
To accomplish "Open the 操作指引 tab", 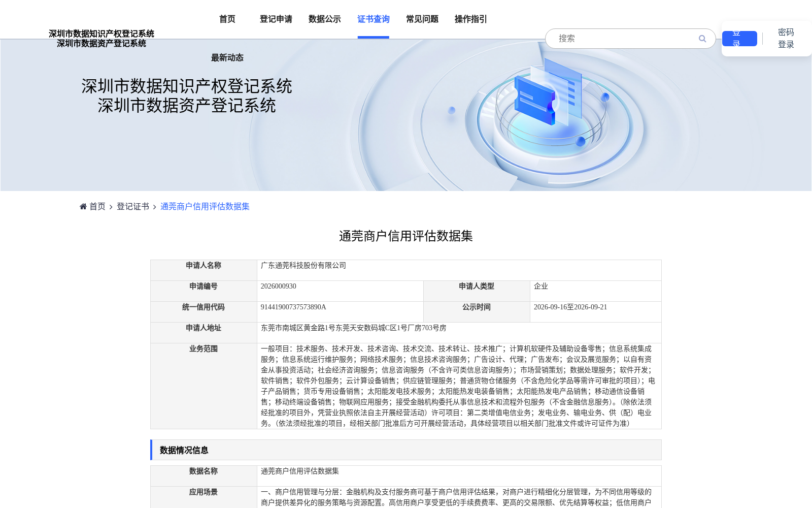I will [471, 19].
